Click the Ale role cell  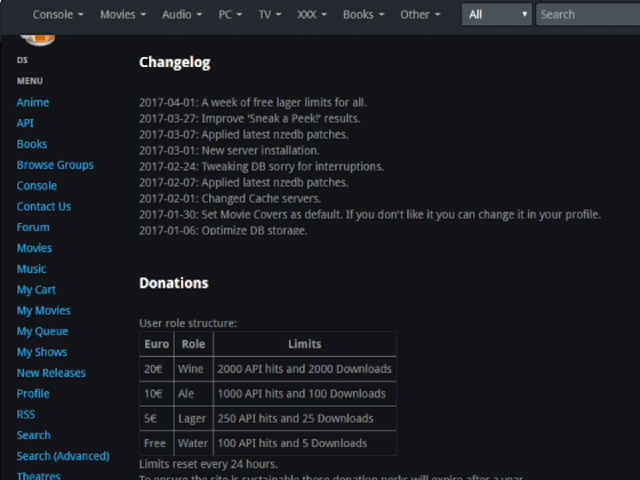[x=193, y=394]
